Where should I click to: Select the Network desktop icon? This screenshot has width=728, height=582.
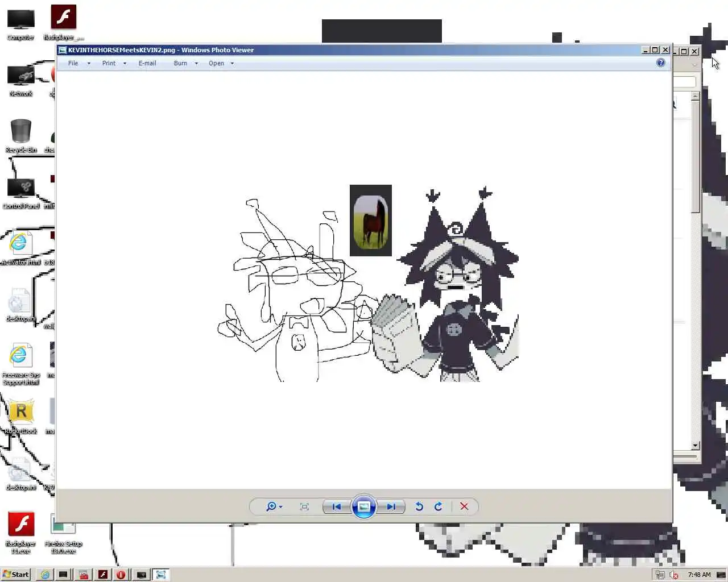pyautogui.click(x=20, y=80)
